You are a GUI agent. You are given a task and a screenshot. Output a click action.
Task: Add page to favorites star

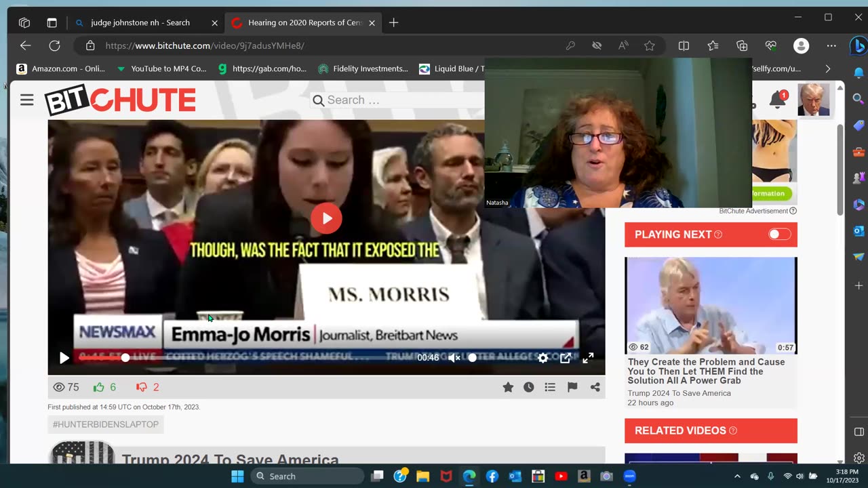click(650, 45)
